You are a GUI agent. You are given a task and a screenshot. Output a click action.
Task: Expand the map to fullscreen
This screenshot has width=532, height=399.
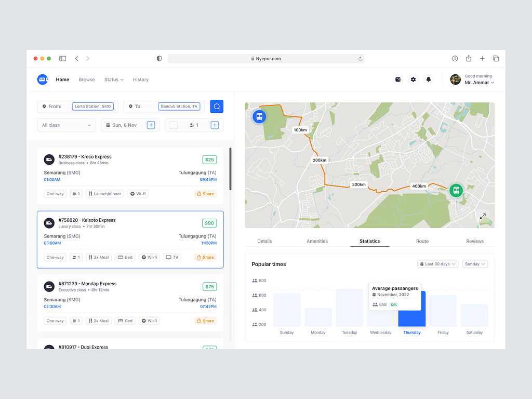(x=483, y=216)
